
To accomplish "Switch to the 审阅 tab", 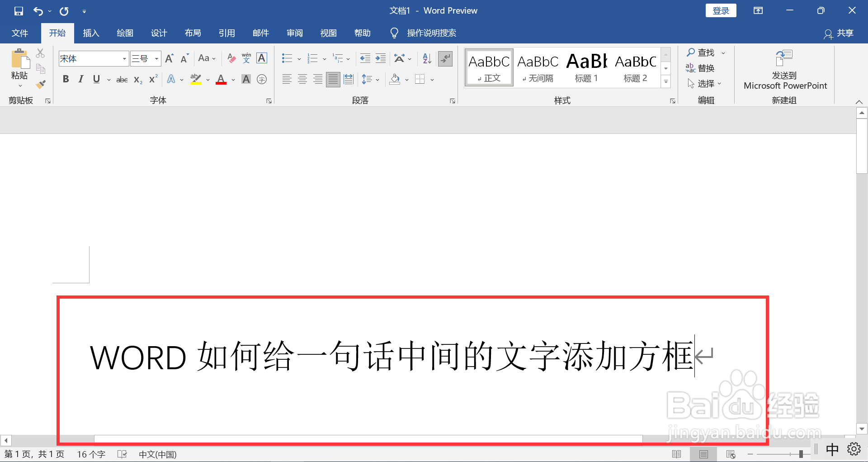I will pos(294,33).
